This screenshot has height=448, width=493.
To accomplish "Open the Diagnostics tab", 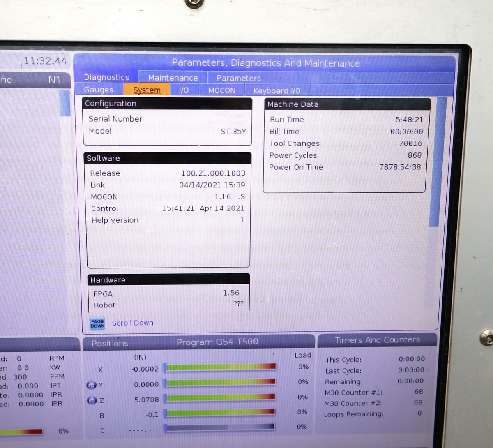I will [x=106, y=77].
